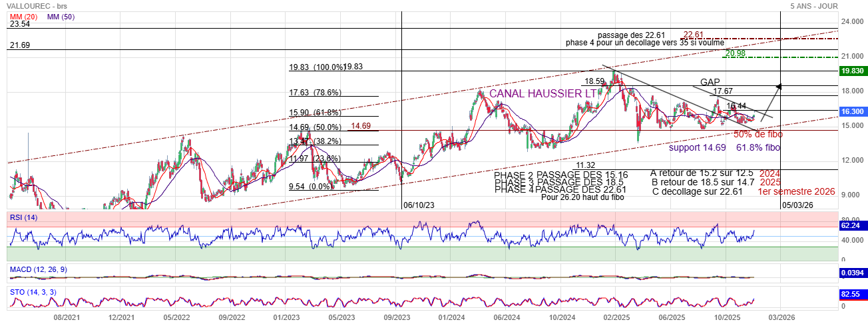Viewport: 868px width, 324px height.
Task: Select the MACD value badge 0.0394
Action: pyautogui.click(x=852, y=273)
